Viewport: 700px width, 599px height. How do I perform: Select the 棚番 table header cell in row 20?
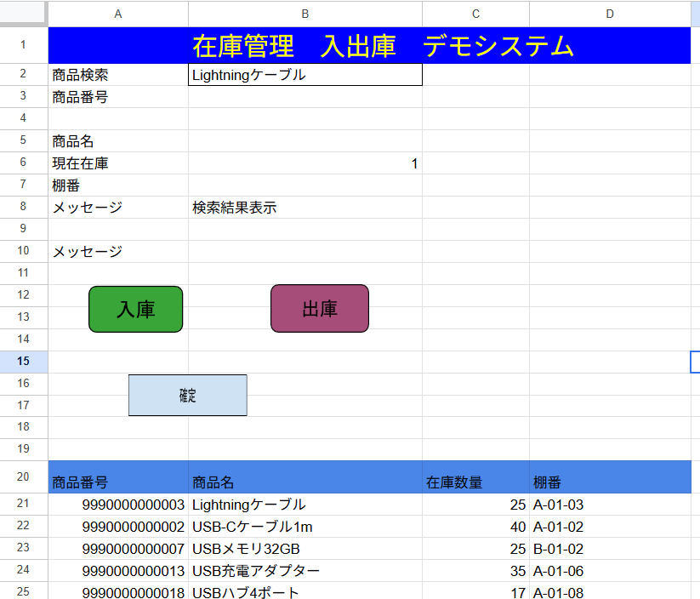(609, 482)
